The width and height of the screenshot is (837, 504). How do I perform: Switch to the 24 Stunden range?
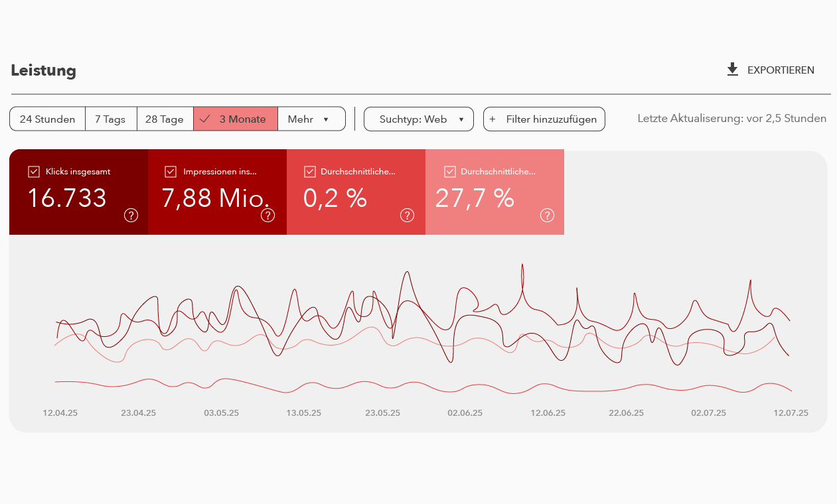47,119
